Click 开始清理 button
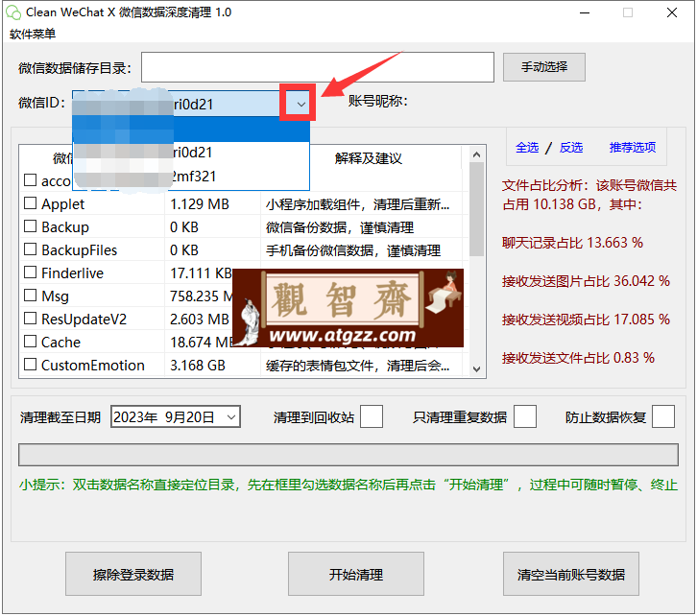 [355, 574]
